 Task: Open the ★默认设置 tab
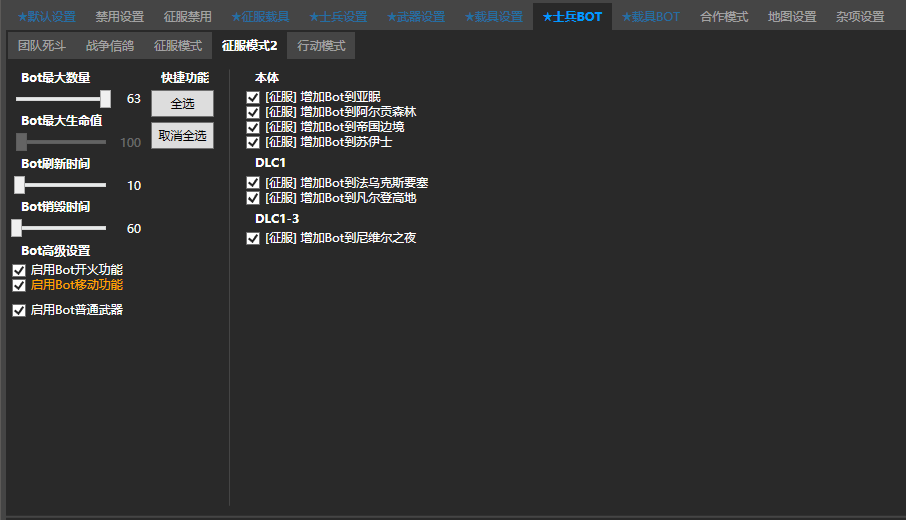click(46, 17)
